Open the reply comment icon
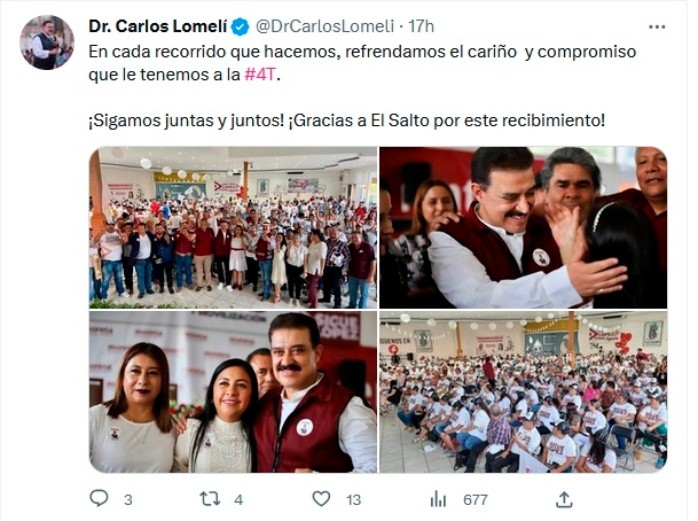Viewport: 698px width, 521px height. 99,498
